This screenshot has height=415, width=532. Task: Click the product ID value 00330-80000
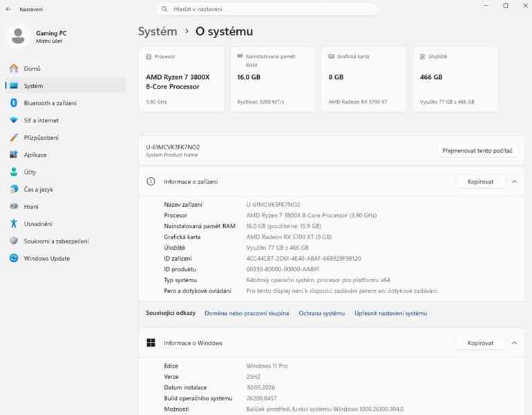(x=283, y=269)
